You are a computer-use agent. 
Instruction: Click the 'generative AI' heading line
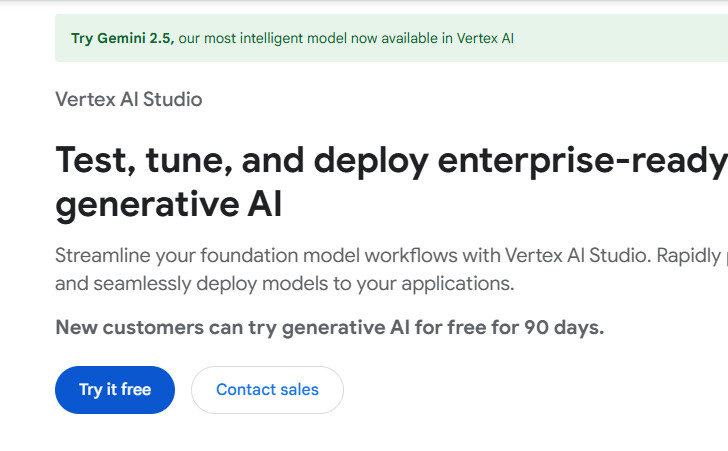point(168,205)
